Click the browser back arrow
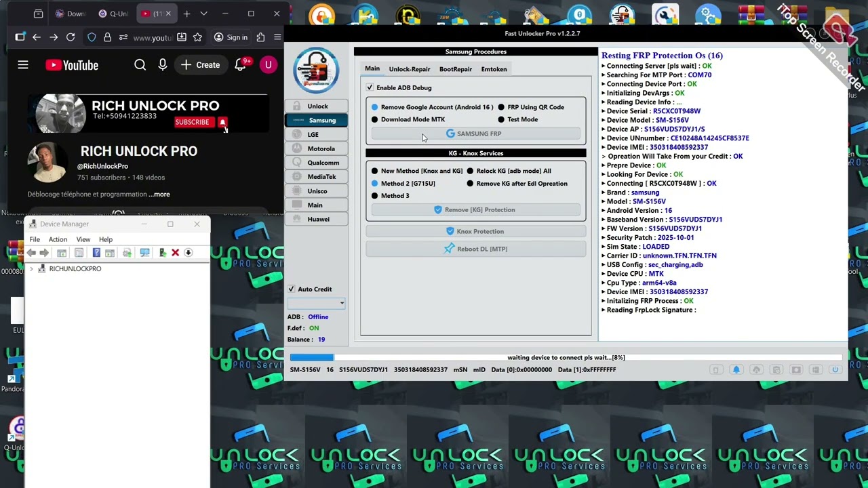 coord(37,37)
